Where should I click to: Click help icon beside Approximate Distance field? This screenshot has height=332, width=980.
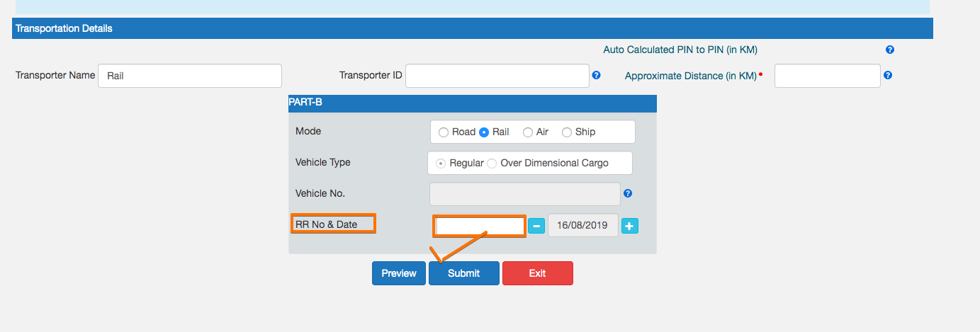point(888,75)
